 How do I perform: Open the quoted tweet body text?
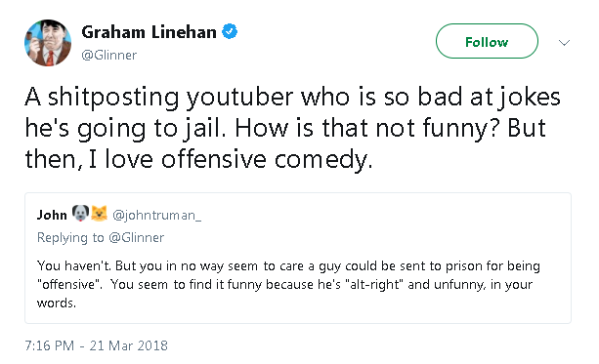(288, 284)
